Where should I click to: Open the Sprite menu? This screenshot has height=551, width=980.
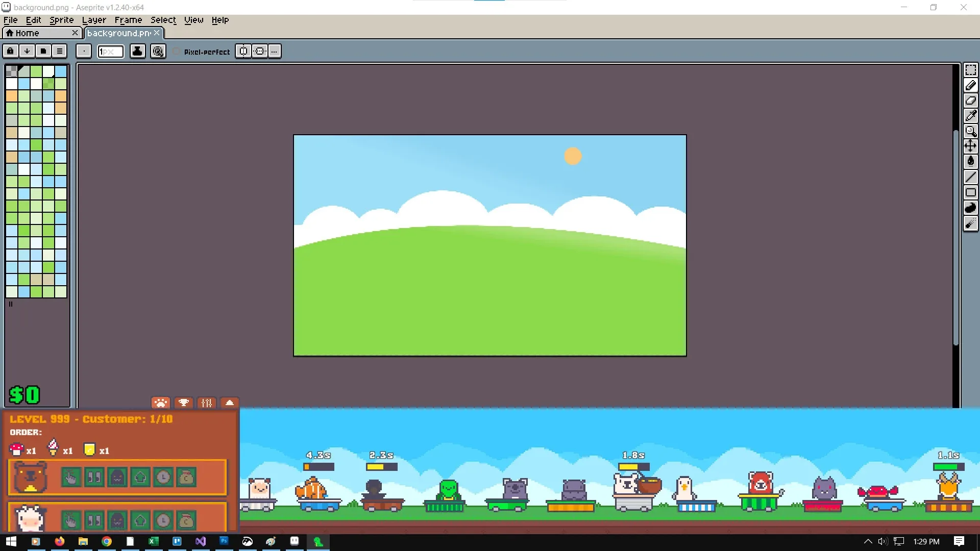click(61, 20)
